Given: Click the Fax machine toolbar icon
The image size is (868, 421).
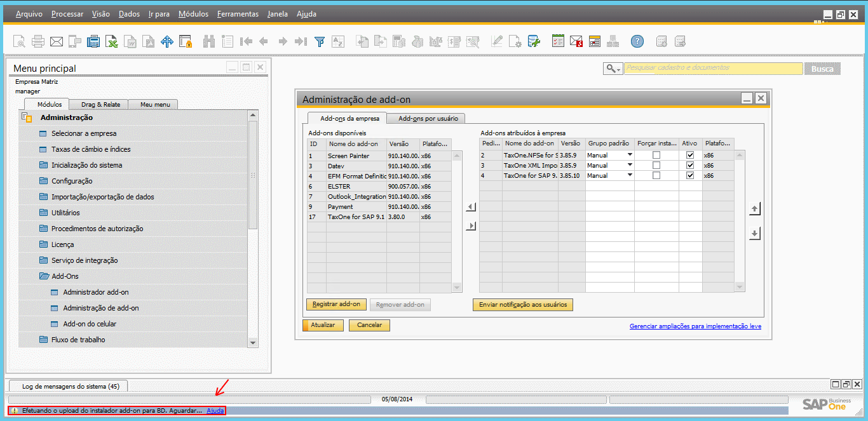Looking at the screenshot, I should (93, 42).
